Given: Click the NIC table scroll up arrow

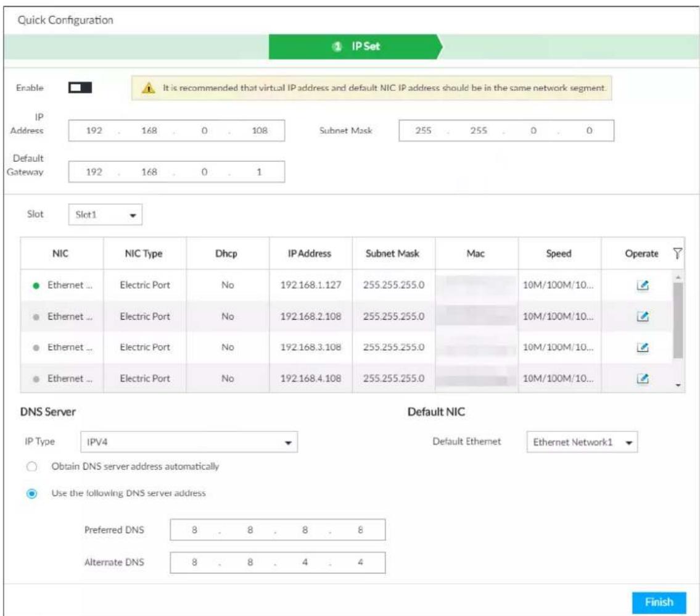Looking at the screenshot, I should point(678,277).
